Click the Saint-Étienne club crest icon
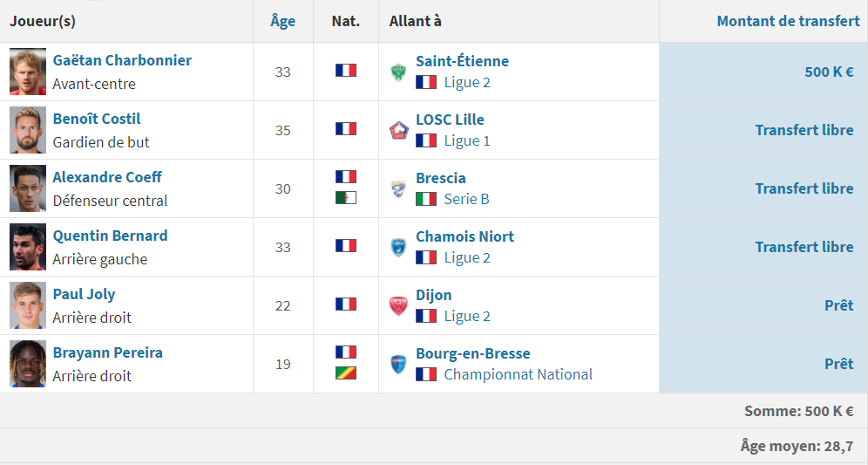This screenshot has width=868, height=465. click(x=398, y=72)
